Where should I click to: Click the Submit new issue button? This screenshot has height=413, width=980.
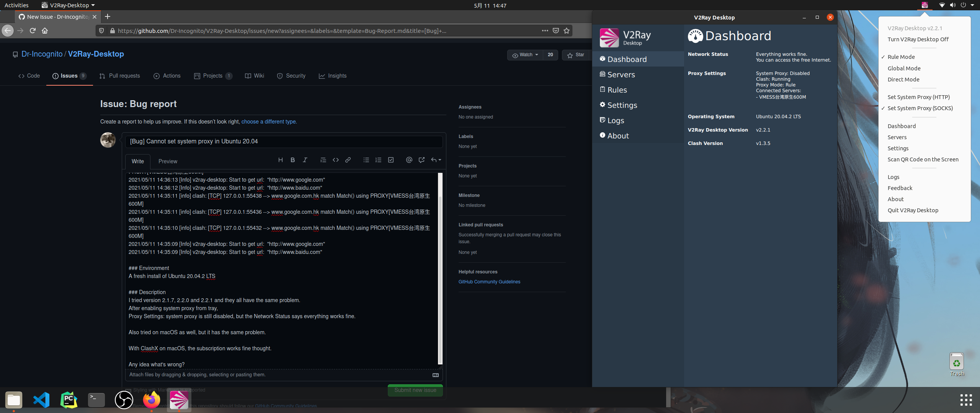tap(415, 390)
